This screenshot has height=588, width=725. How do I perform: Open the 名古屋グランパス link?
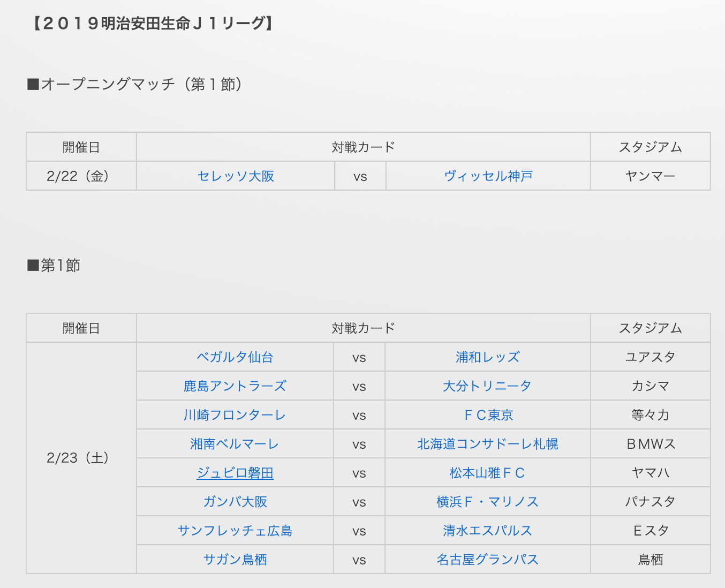pos(487,560)
